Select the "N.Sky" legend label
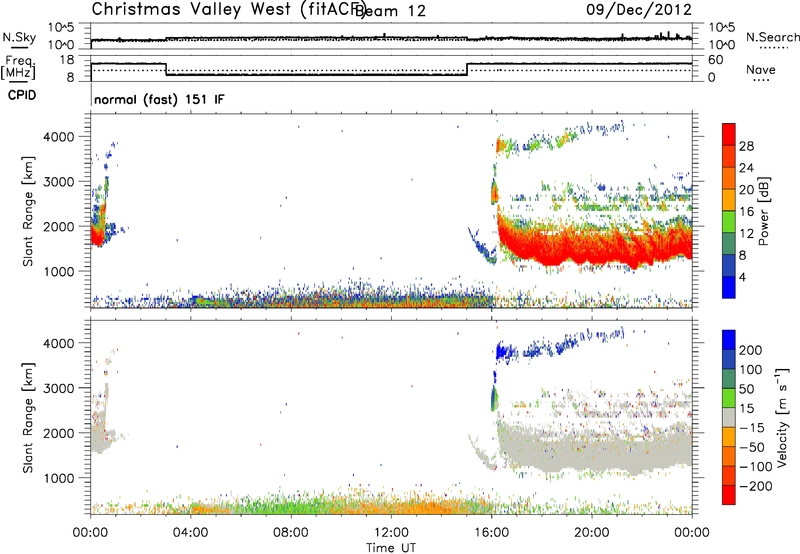800x554 pixels. [x=19, y=37]
